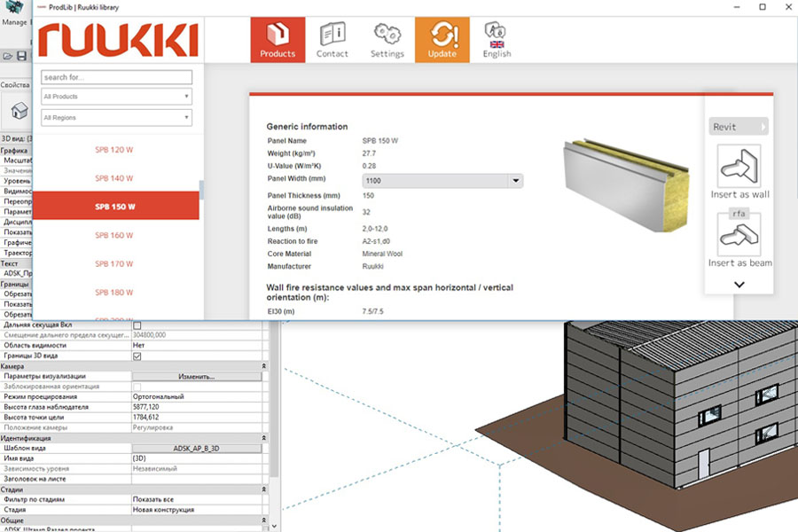Open the Contact page

332,40
